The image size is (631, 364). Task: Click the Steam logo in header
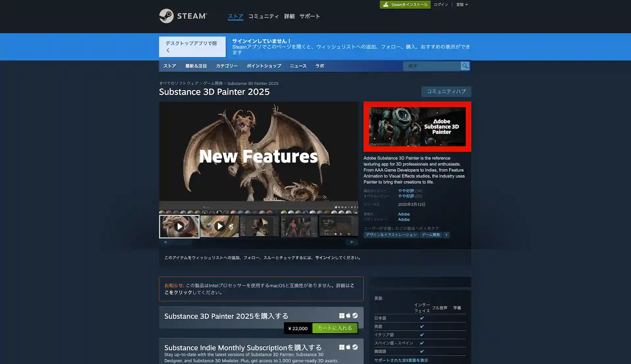click(183, 16)
